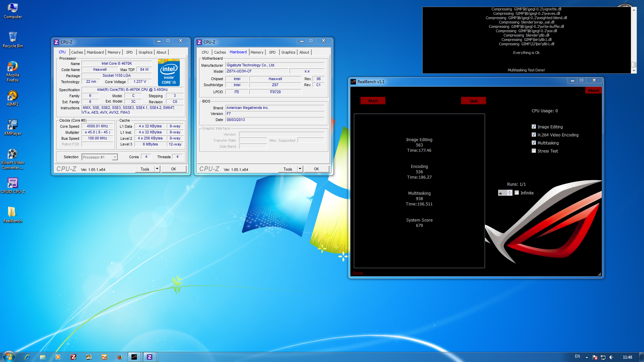Image resolution: width=644 pixels, height=362 pixels.
Task: Toggle the Infinite runs checkbox
Action: [x=517, y=193]
